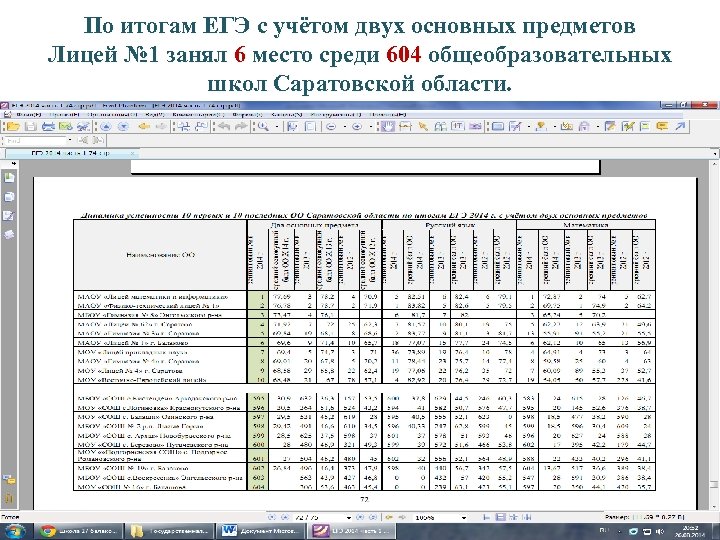Open the zoom tool dropdown arrow

pos(277,127)
